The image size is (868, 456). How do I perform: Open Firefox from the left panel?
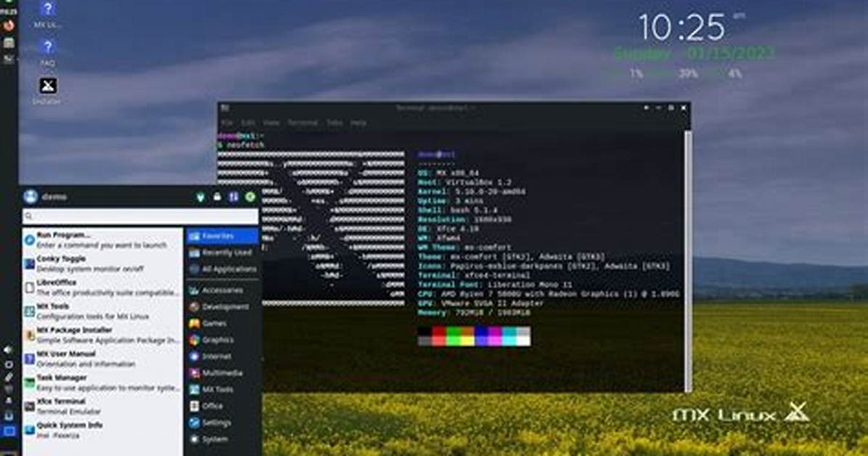[x=8, y=25]
